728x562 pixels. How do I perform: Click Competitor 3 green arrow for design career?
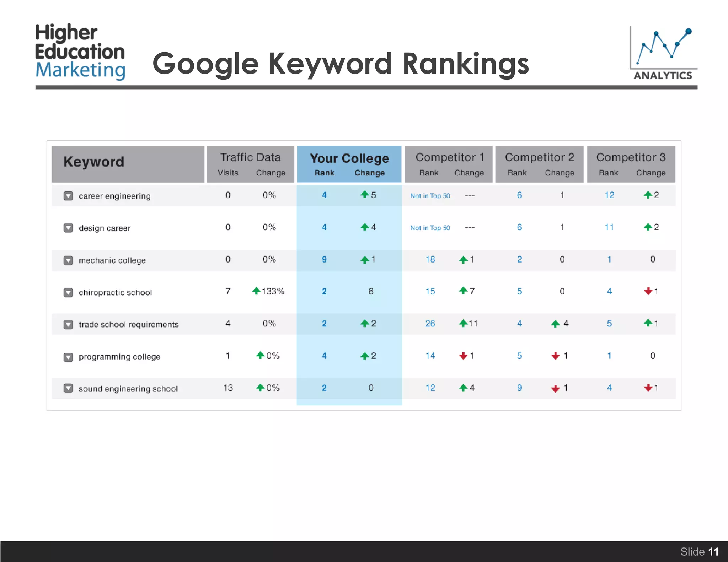click(648, 227)
